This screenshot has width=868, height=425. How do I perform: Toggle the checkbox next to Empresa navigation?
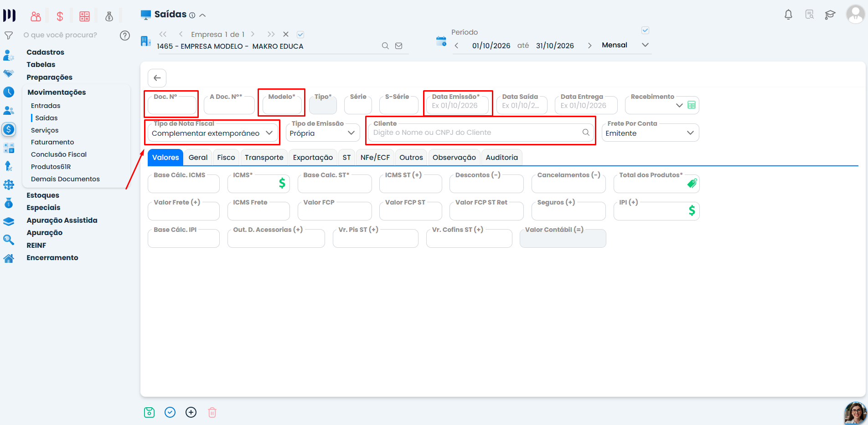[300, 34]
